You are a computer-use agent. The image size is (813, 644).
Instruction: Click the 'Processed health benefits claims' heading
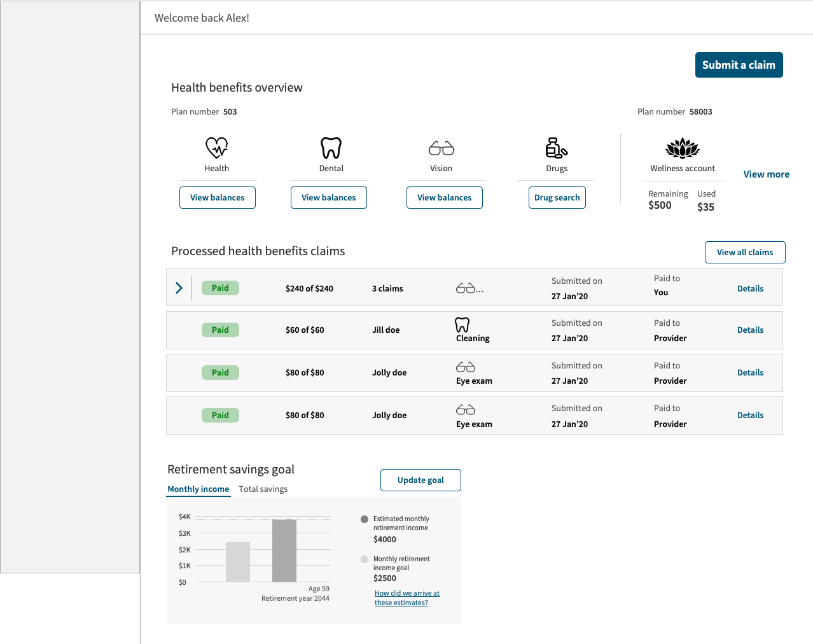coord(258,251)
